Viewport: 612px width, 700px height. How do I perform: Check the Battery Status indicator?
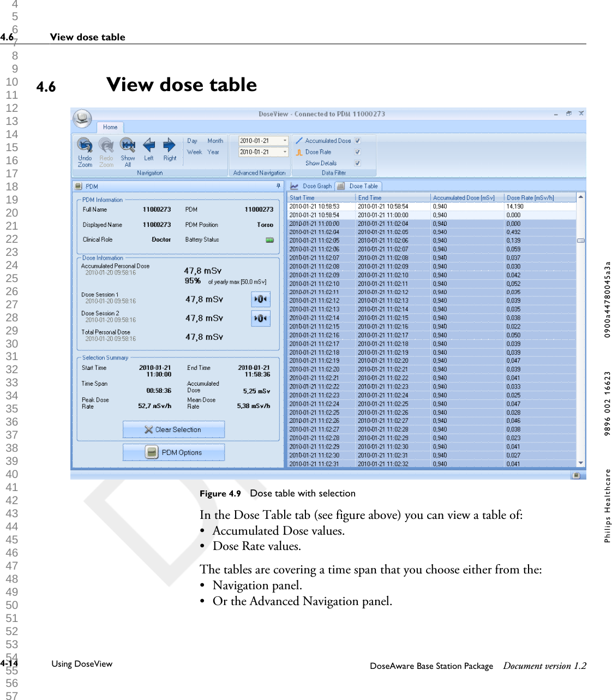(269, 240)
